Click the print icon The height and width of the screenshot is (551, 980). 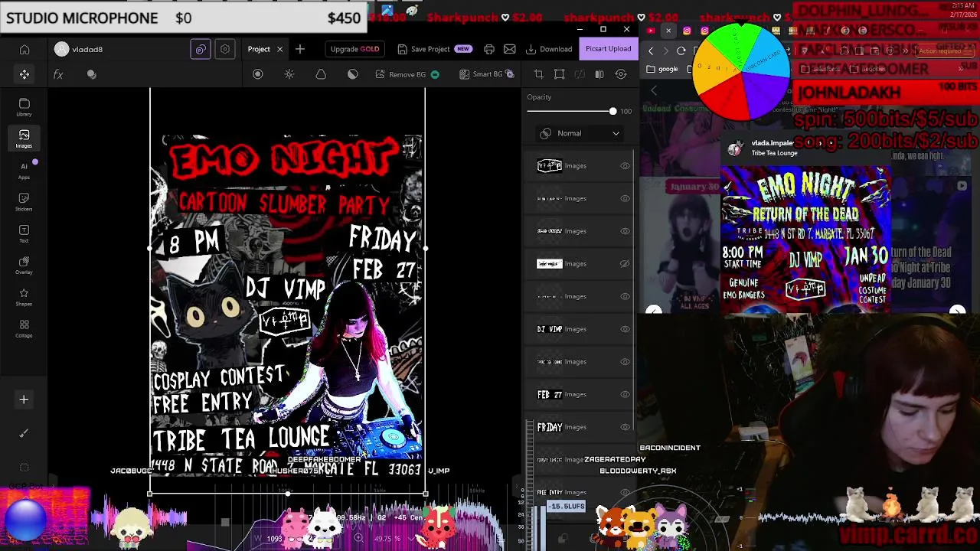tap(489, 49)
